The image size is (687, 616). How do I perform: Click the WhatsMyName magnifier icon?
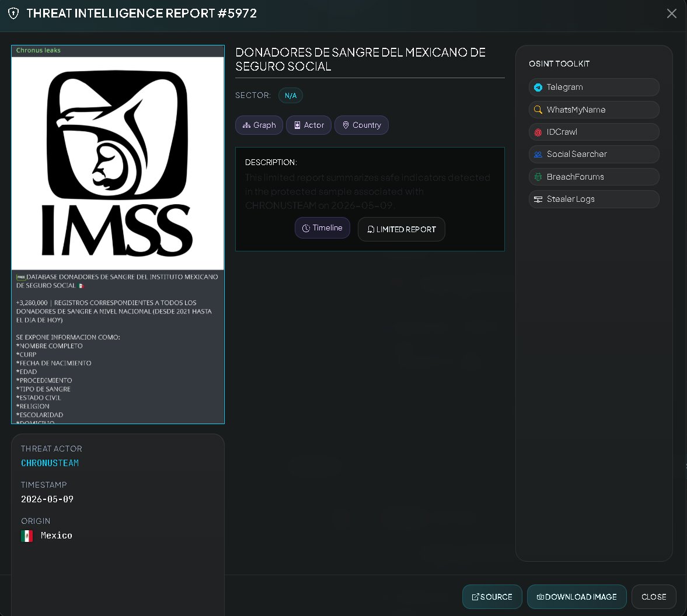click(x=538, y=110)
